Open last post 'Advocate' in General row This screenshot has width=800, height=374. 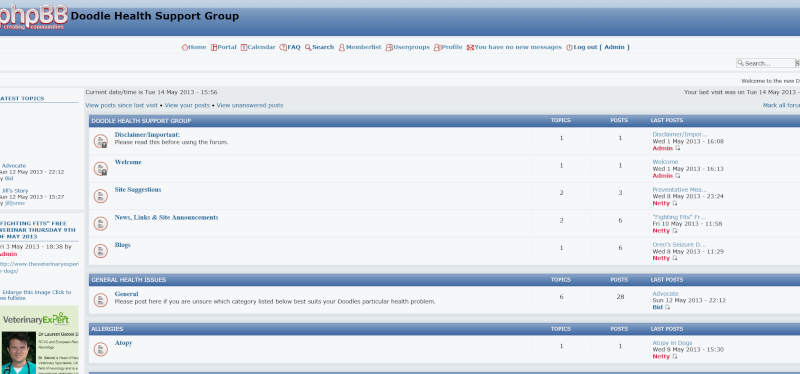pos(665,294)
